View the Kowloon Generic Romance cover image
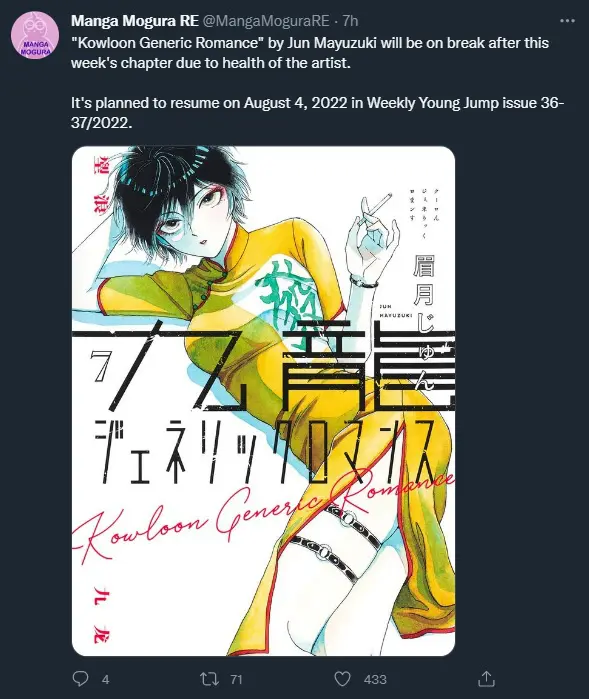 coord(263,401)
